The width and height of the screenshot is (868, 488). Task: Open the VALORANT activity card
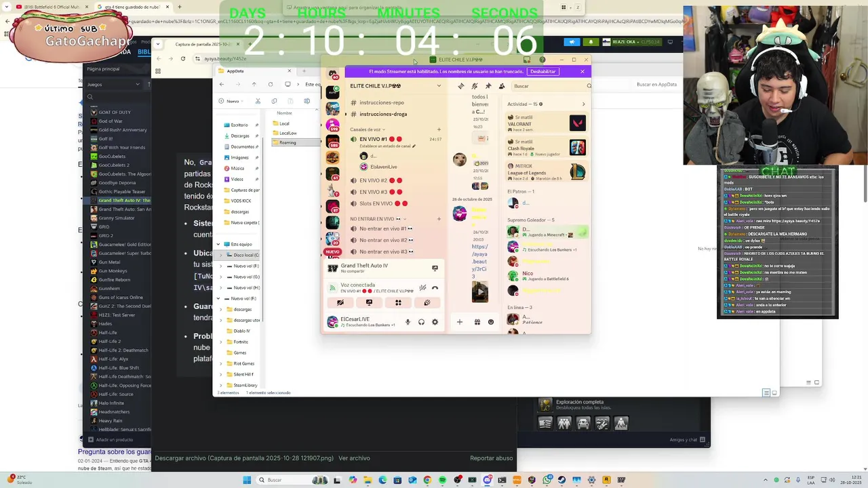(x=546, y=122)
